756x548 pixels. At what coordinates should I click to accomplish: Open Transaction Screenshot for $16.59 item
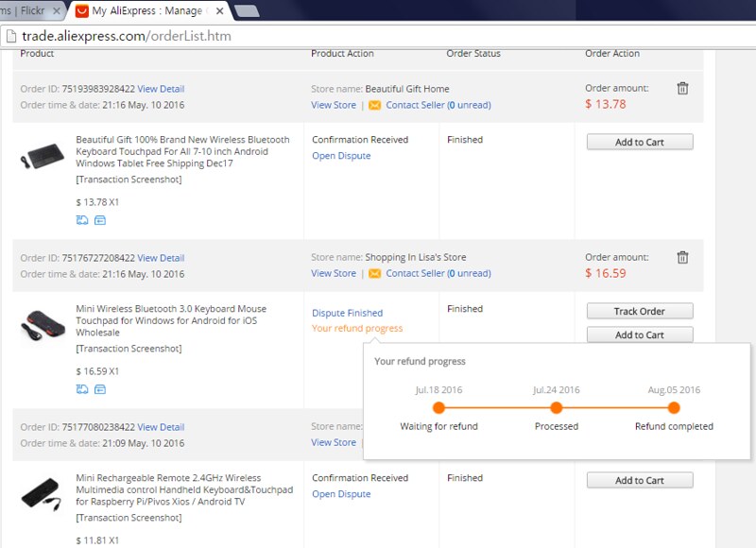coord(129,349)
